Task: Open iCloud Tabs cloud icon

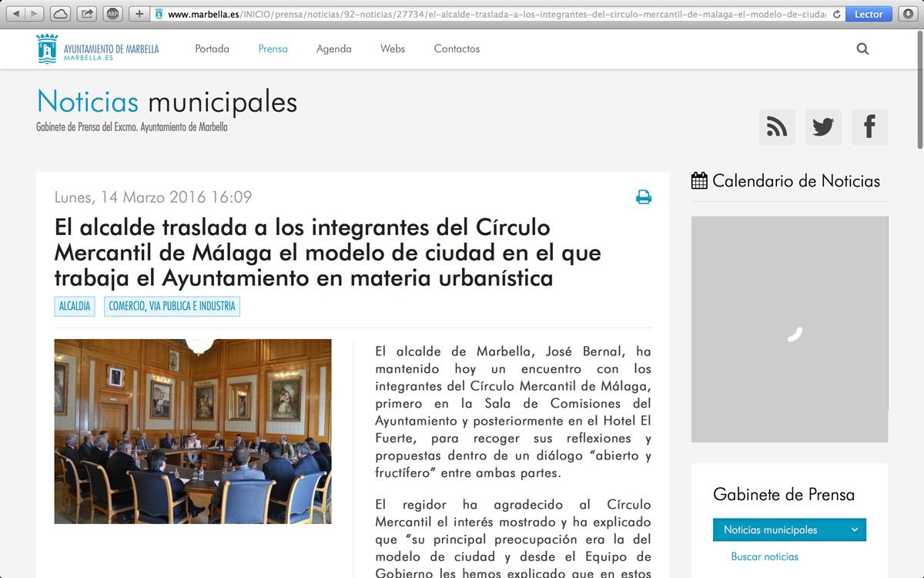Action: click(x=61, y=14)
